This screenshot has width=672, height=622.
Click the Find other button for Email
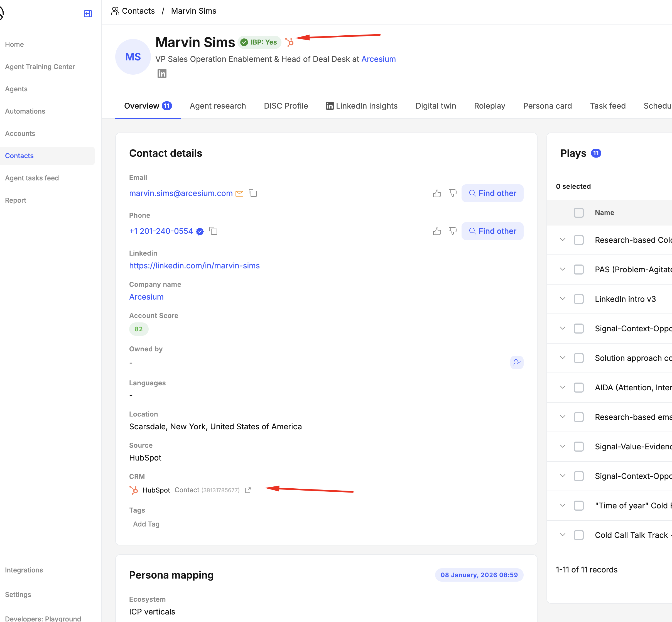point(492,193)
